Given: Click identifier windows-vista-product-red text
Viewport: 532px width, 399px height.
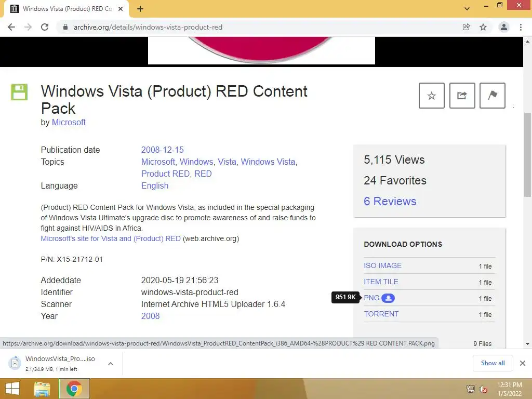Looking at the screenshot, I should point(190,292).
